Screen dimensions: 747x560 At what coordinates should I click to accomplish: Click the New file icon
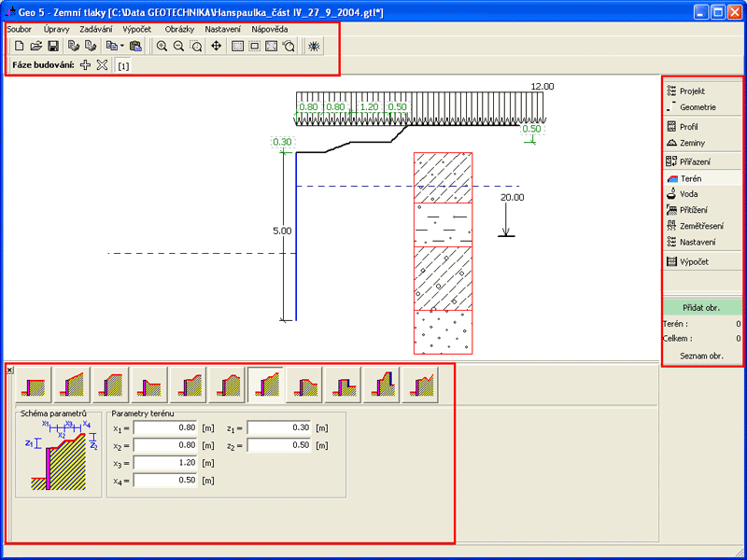[18, 46]
